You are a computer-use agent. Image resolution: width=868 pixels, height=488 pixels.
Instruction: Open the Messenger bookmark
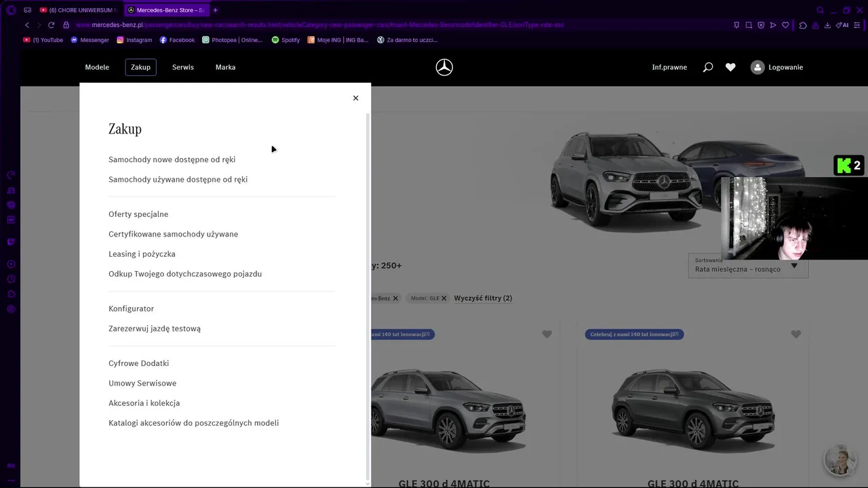point(90,40)
